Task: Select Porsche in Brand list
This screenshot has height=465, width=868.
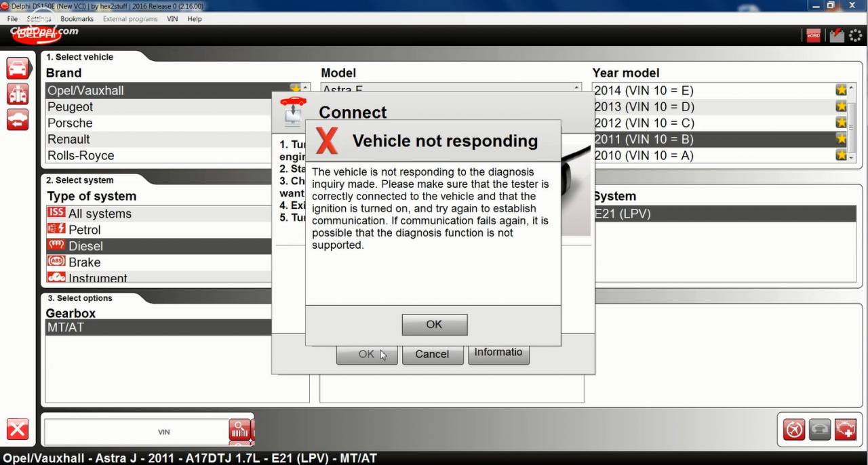Action: [x=159, y=123]
